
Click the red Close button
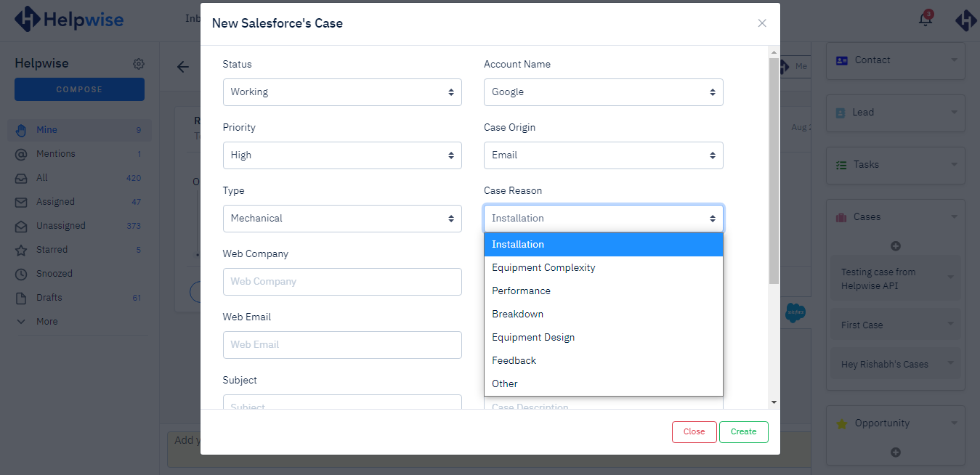[x=694, y=431]
